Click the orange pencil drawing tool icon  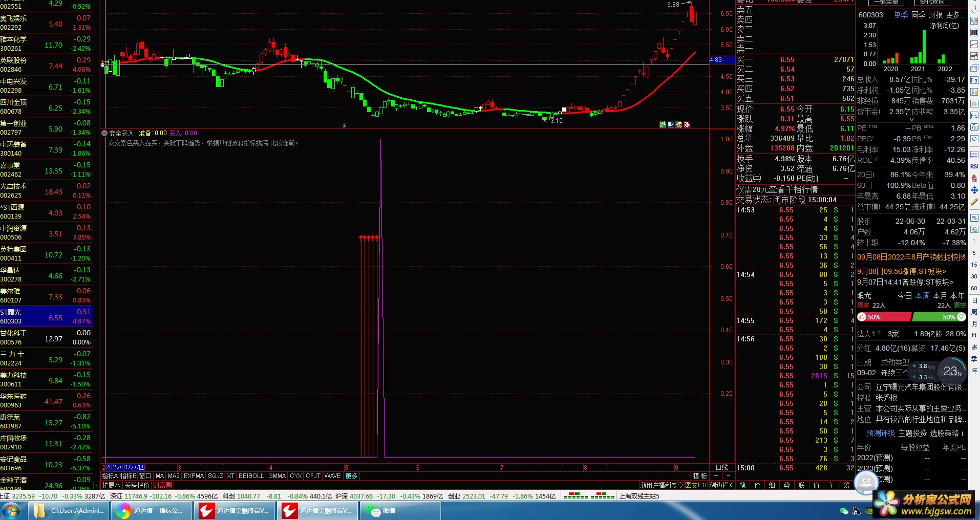974,201
